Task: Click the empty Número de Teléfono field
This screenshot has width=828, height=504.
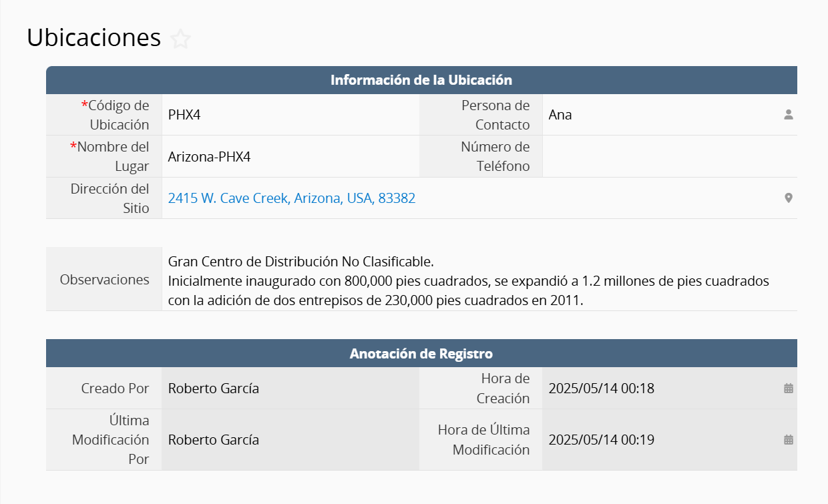Action: pyautogui.click(x=668, y=157)
